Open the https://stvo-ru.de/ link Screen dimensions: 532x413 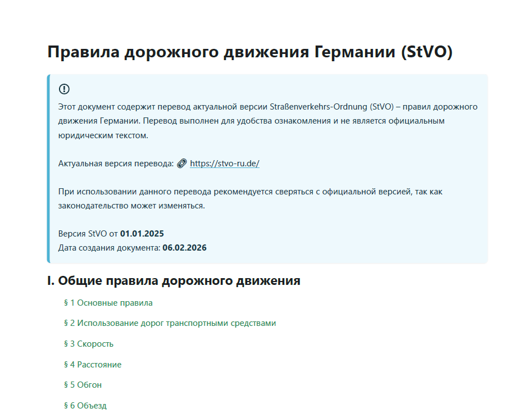tap(224, 164)
